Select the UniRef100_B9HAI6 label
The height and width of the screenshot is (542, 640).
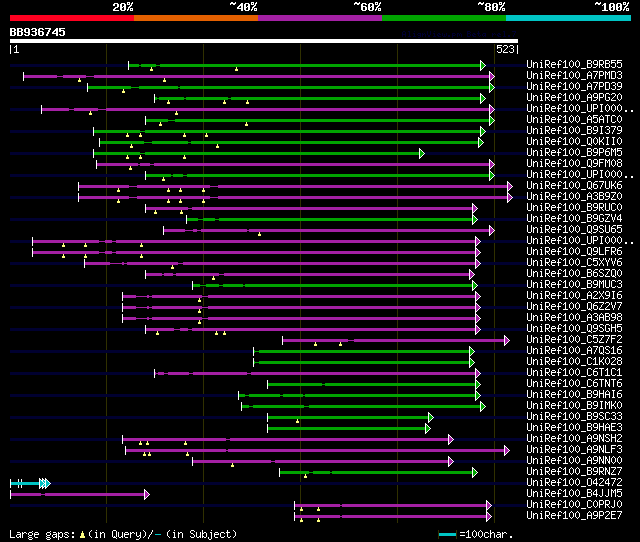tap(574, 395)
